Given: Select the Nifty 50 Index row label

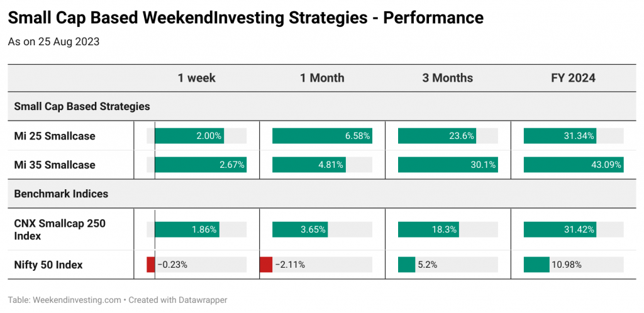Looking at the screenshot, I should tap(48, 265).
